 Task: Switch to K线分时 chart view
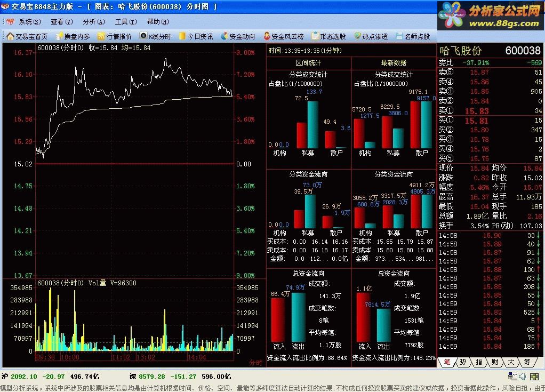click(156, 36)
